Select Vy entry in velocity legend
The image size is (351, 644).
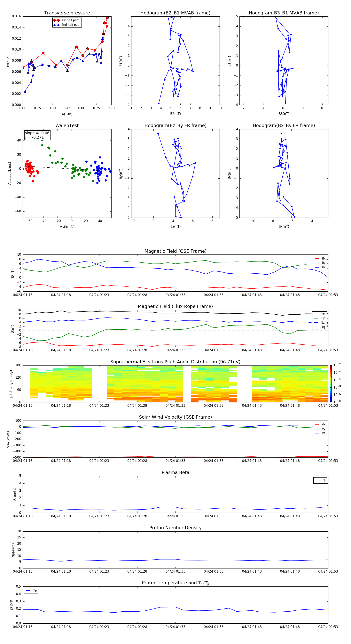tap(320, 429)
